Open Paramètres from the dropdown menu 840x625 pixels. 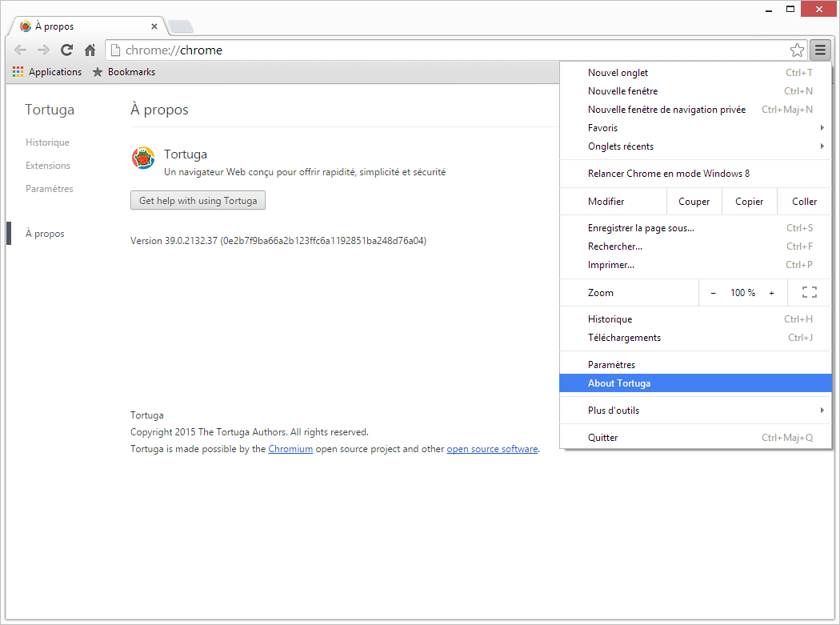click(x=695, y=364)
